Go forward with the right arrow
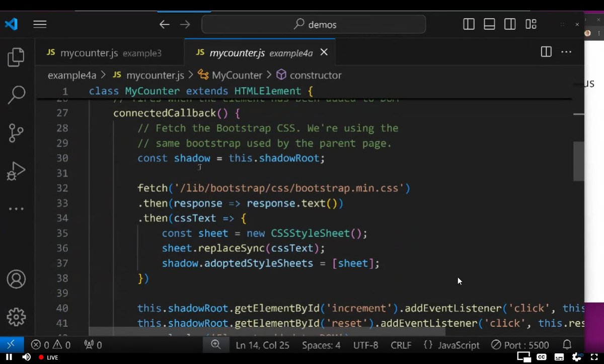 pyautogui.click(x=185, y=24)
